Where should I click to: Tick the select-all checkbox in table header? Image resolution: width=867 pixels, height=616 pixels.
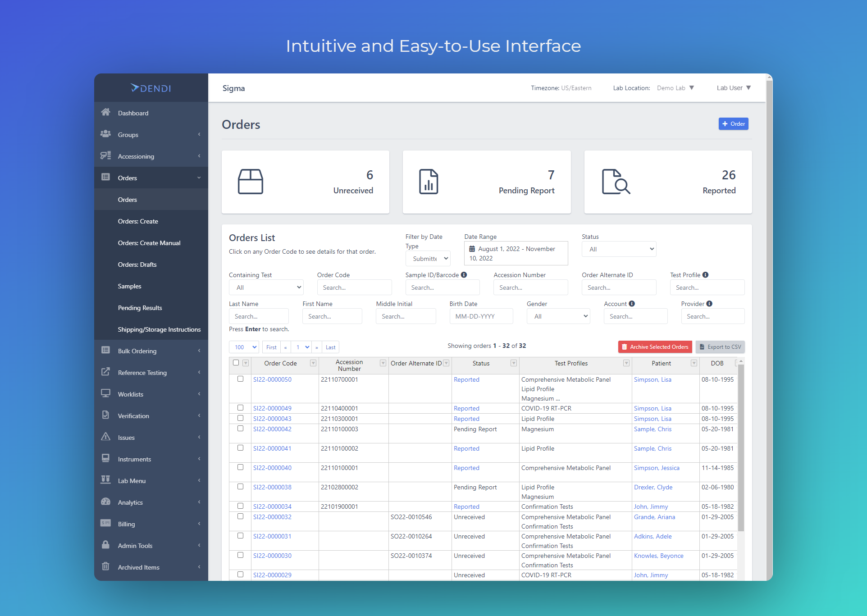236,362
